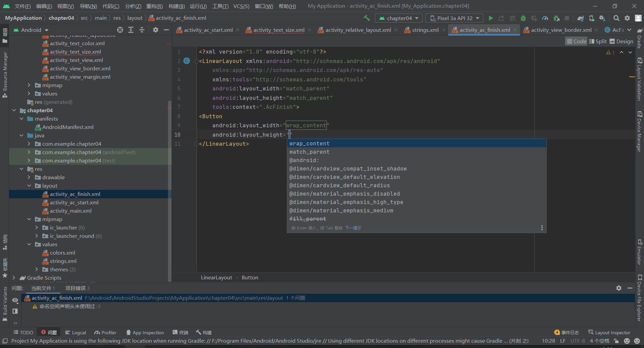Run the app with the green play button
This screenshot has width=644, height=348.
491,18
